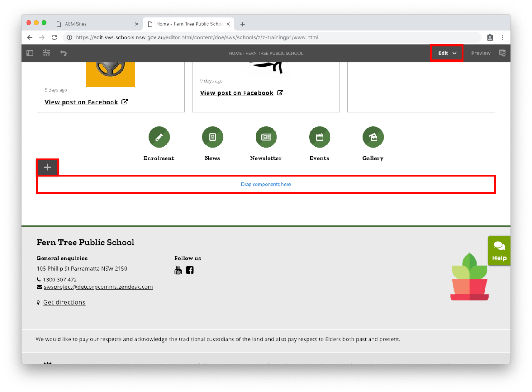Viewport: 532px width, 392px height.
Task: Open the Edit mode dropdown
Action: coord(447,53)
